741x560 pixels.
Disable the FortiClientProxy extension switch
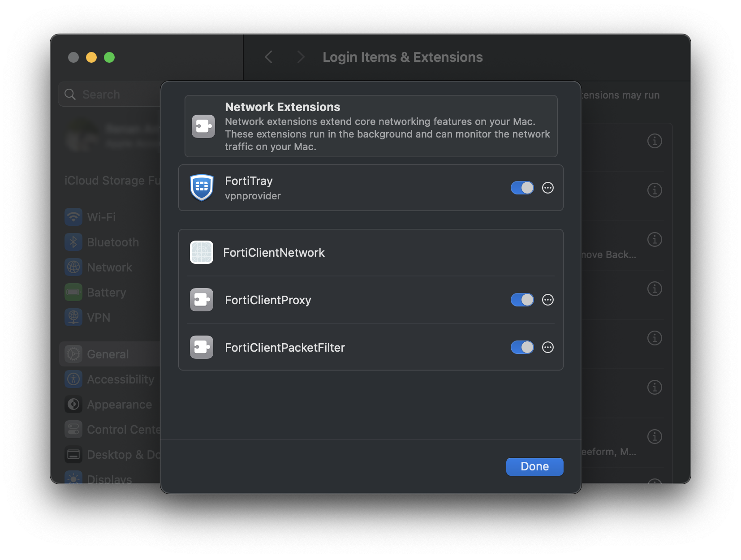click(x=522, y=300)
